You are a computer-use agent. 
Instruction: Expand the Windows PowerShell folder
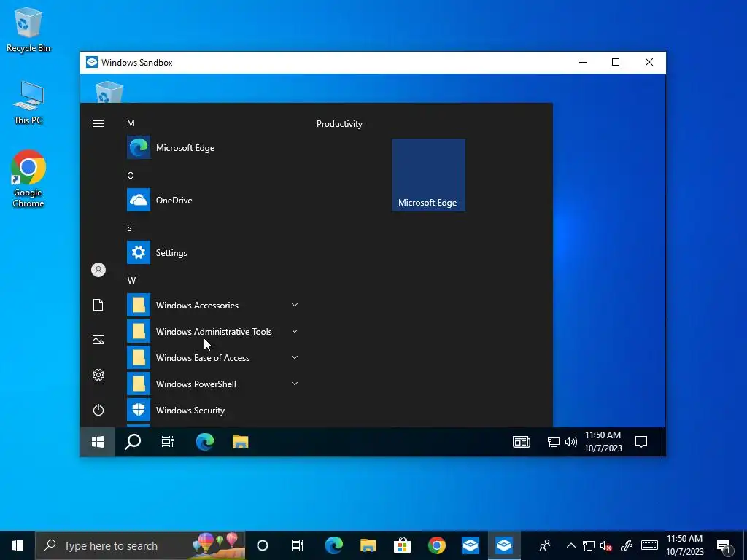[x=213, y=384]
